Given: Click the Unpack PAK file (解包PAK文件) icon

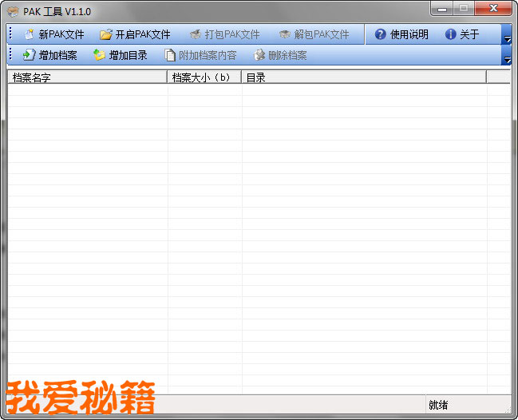Looking at the screenshot, I should point(285,34).
